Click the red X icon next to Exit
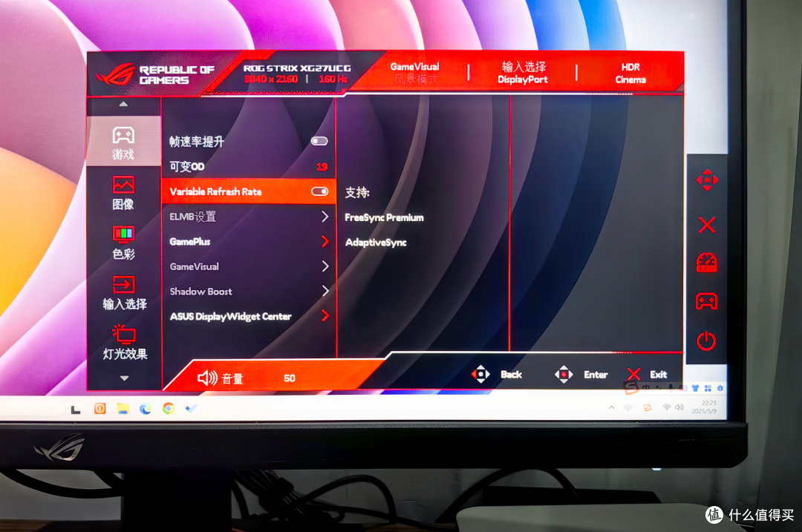Screen dimensions: 802x532 (633, 375)
